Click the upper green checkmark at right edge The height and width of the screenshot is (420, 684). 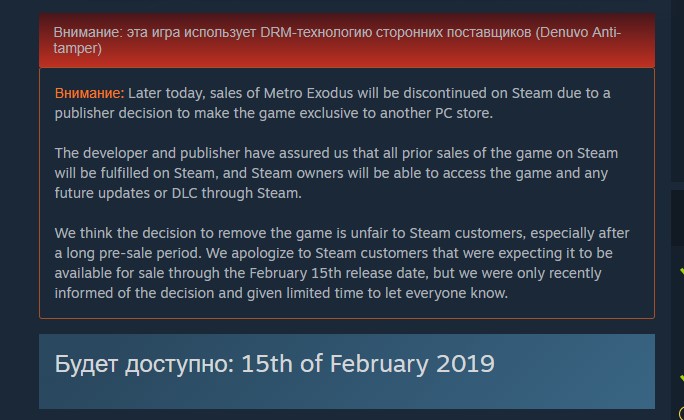point(681,271)
